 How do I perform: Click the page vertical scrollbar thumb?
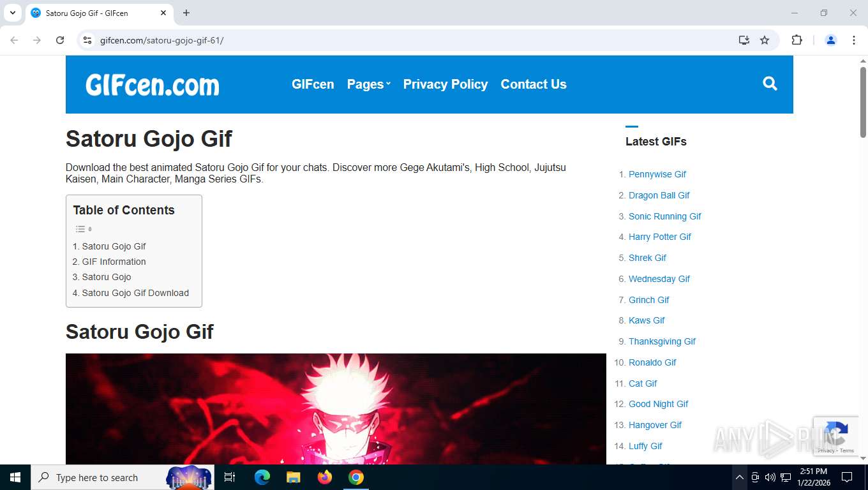[x=863, y=102]
